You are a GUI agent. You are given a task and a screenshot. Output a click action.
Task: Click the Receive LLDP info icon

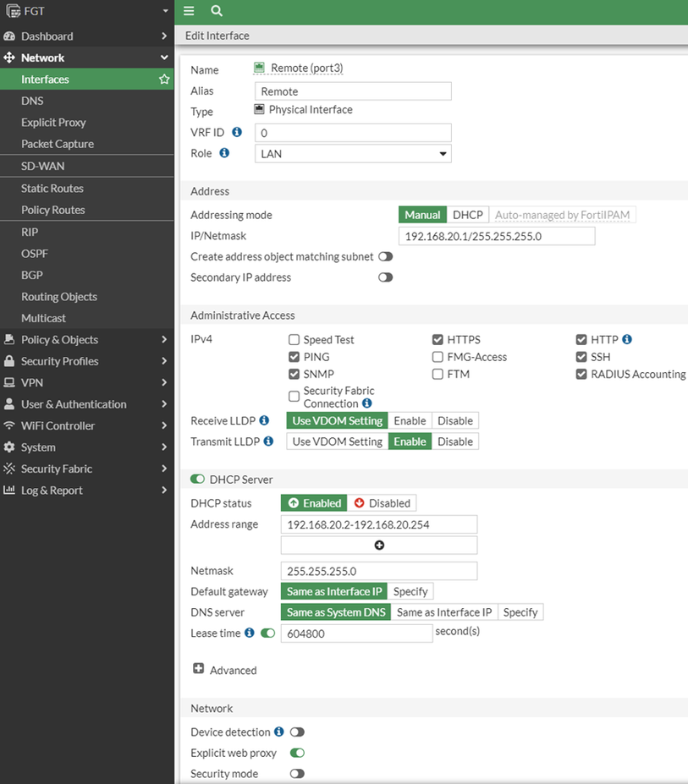[x=264, y=420]
